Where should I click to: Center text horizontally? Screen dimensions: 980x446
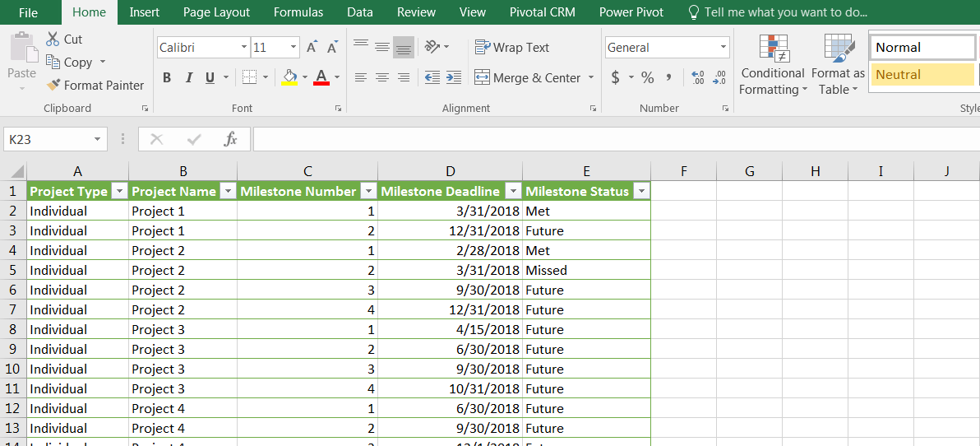pos(381,77)
